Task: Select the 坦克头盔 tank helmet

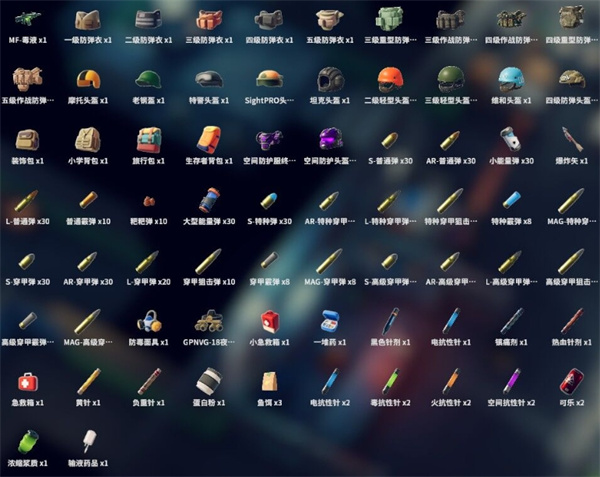Action: 330,80
